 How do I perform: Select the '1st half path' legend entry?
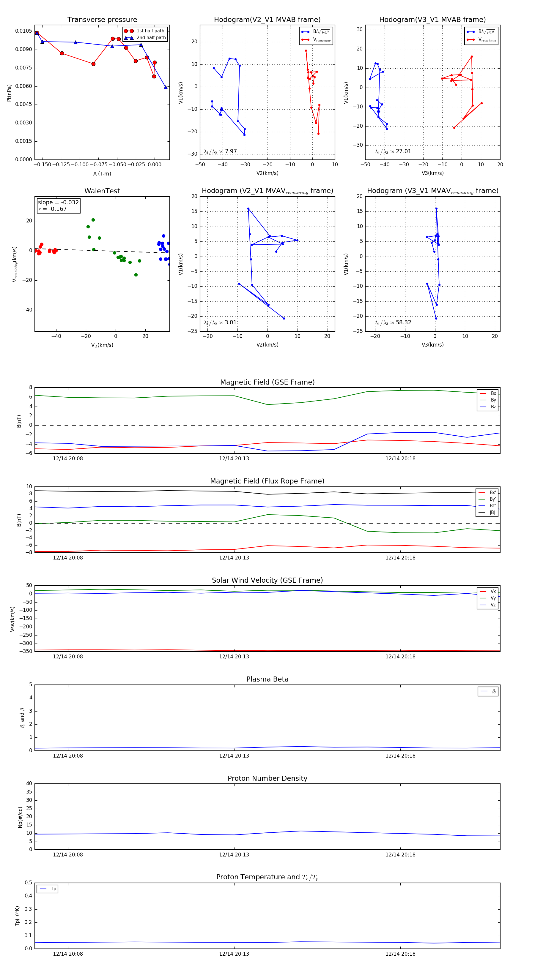tap(145, 31)
